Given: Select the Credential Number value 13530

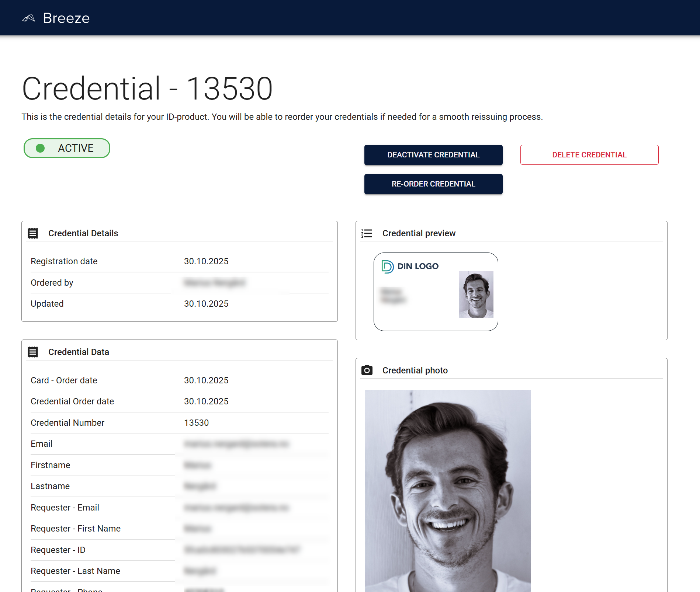Looking at the screenshot, I should pos(197,423).
